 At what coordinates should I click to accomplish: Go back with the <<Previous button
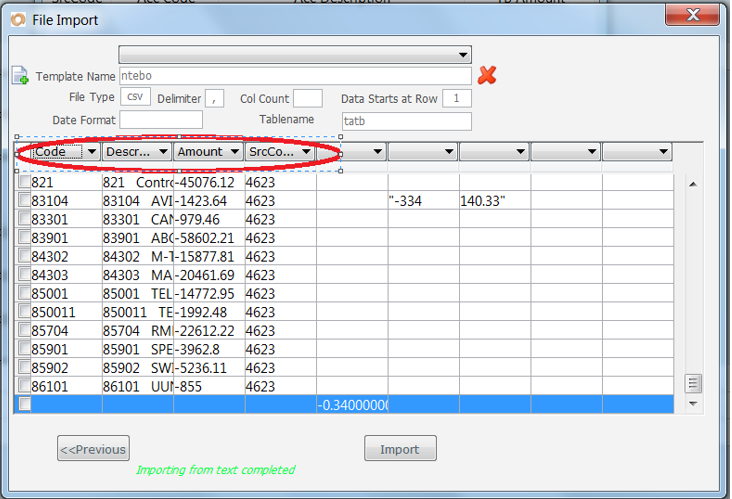[x=93, y=449]
